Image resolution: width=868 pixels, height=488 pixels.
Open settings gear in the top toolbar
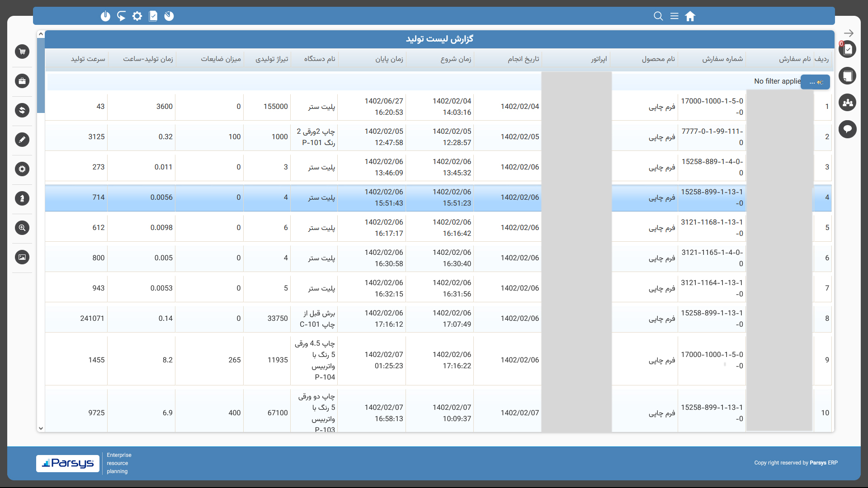(x=137, y=16)
